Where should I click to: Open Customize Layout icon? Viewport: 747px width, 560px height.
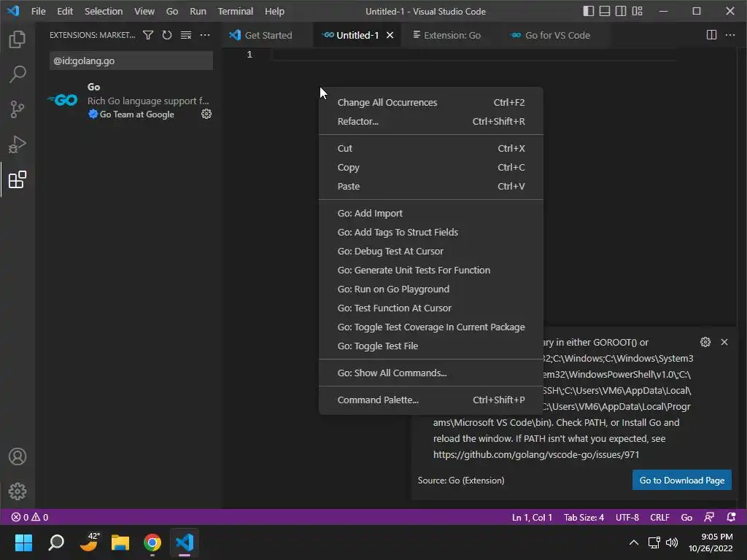(637, 11)
